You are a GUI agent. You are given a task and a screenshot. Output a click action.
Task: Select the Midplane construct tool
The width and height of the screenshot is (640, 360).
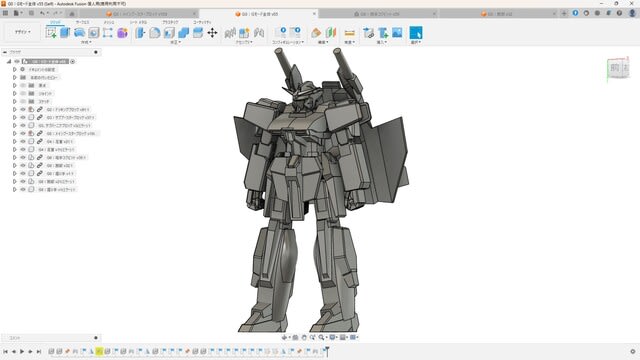[330, 33]
